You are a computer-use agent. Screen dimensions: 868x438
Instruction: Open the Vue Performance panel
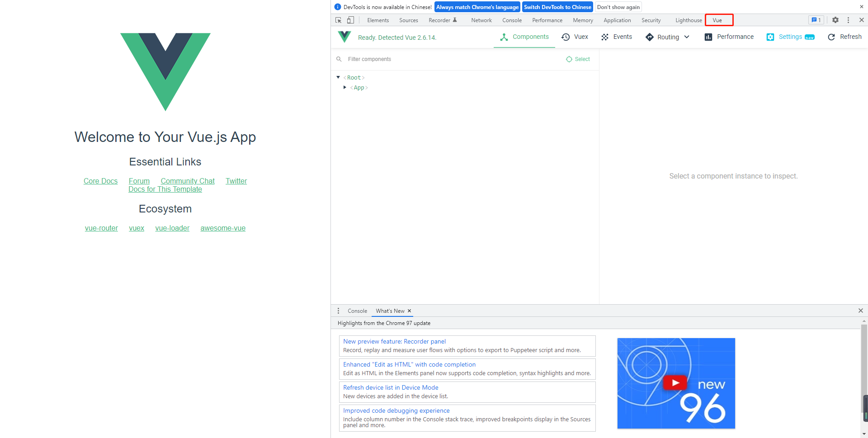(x=728, y=37)
